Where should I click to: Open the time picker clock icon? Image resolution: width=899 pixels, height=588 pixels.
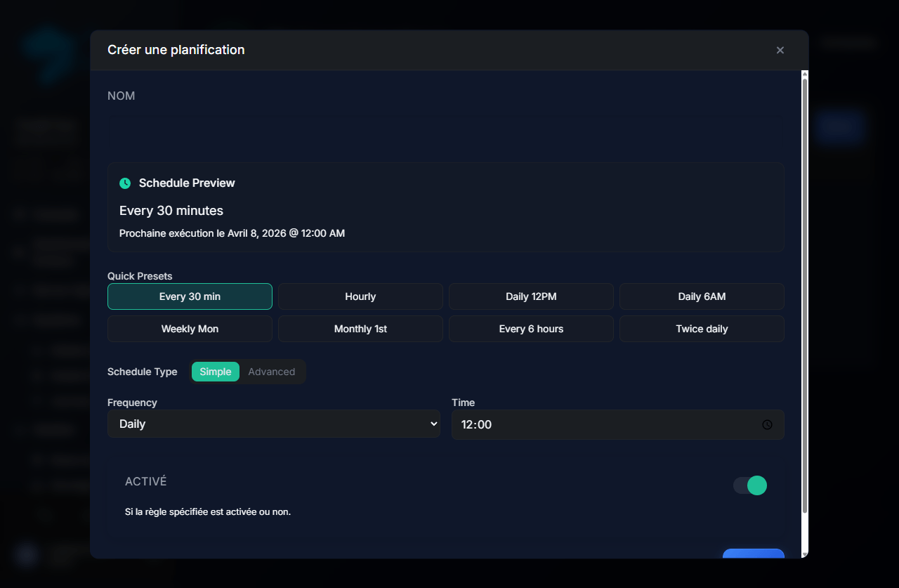(767, 424)
